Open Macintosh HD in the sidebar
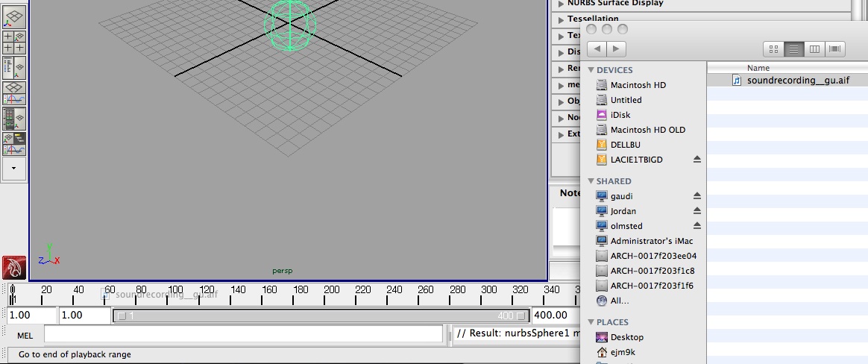The height and width of the screenshot is (364, 868). pos(638,85)
